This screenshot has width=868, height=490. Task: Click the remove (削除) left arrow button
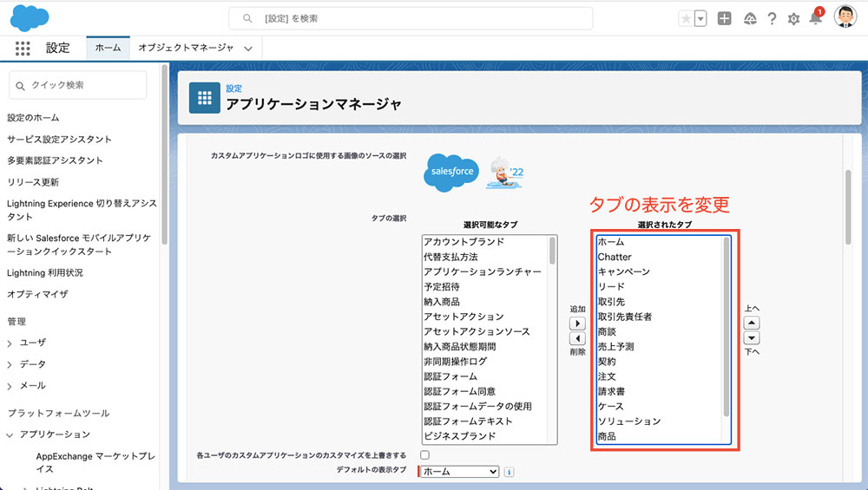click(x=577, y=338)
